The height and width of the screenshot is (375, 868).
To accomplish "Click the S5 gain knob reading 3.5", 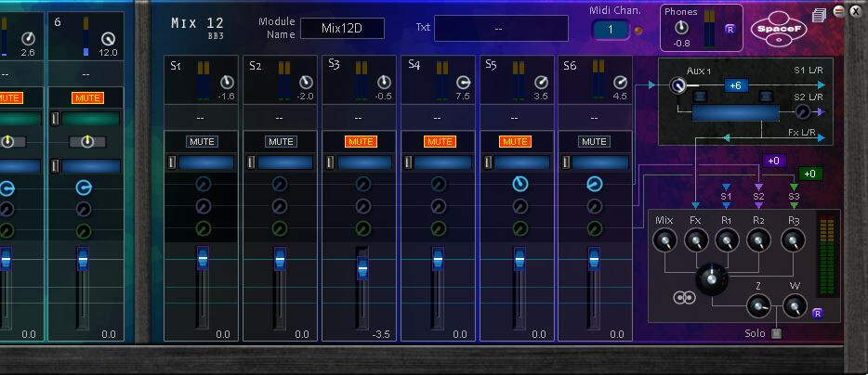I will (541, 83).
